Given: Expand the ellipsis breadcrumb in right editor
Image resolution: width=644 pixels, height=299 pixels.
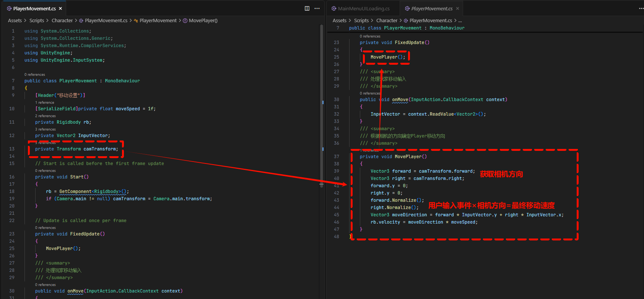Looking at the screenshot, I should (460, 21).
